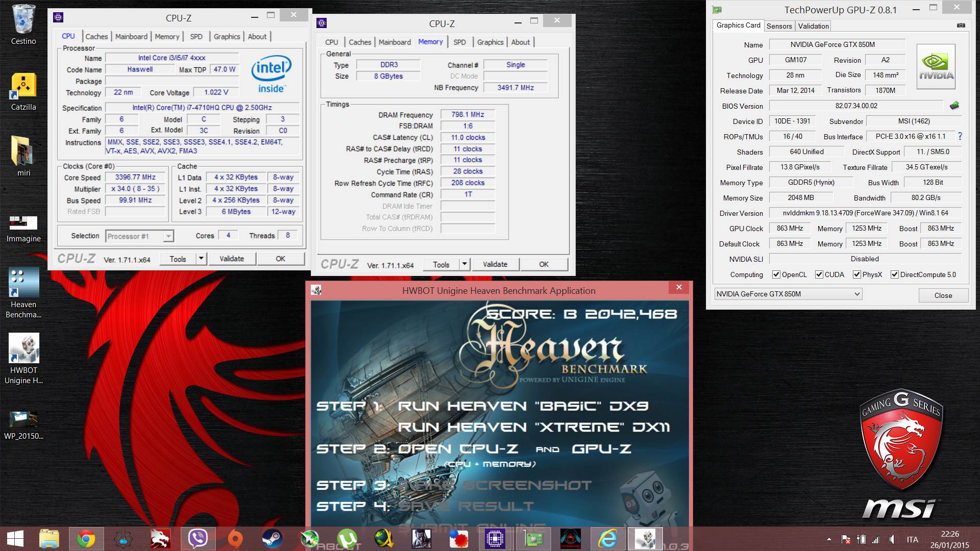Screen dimensions: 980x551
Task: Click DRAM Frequency value 798.1 MHz
Action: [468, 115]
